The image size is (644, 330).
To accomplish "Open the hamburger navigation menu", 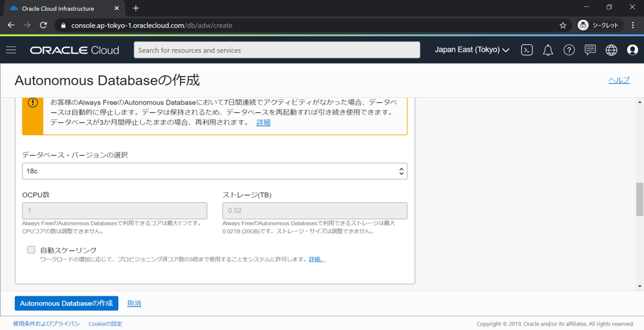I will click(11, 50).
